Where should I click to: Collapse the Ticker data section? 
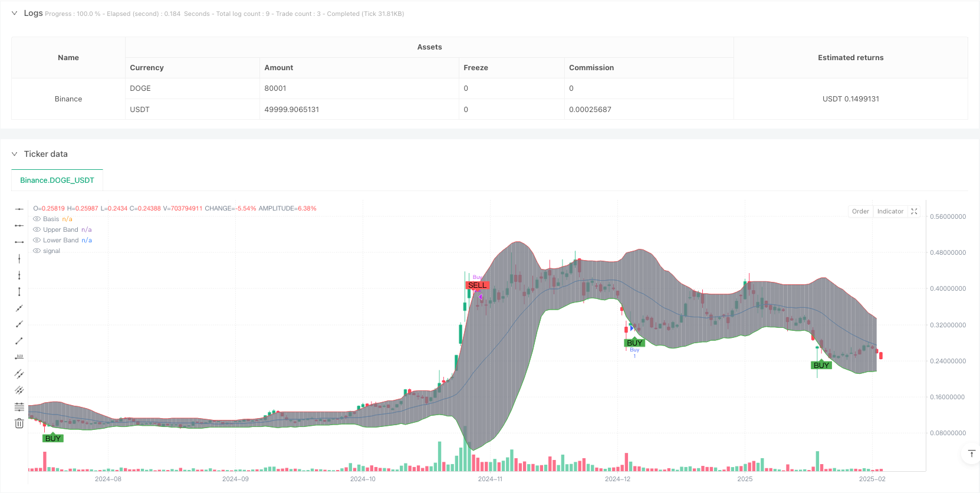(x=14, y=154)
